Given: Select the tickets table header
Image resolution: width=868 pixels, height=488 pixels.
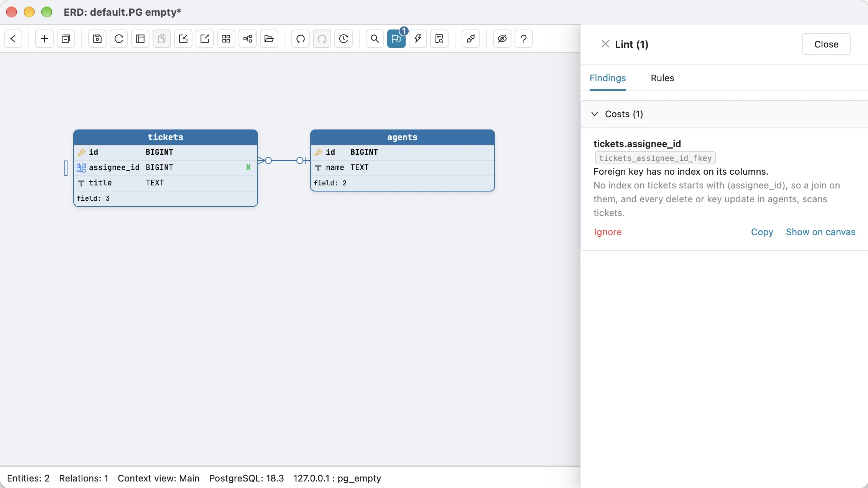Looking at the screenshot, I should point(166,137).
